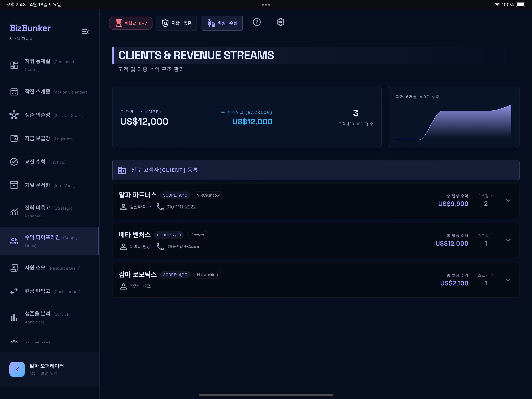Click the building icon in new client registration
The height and width of the screenshot is (399, 532).
click(x=122, y=170)
